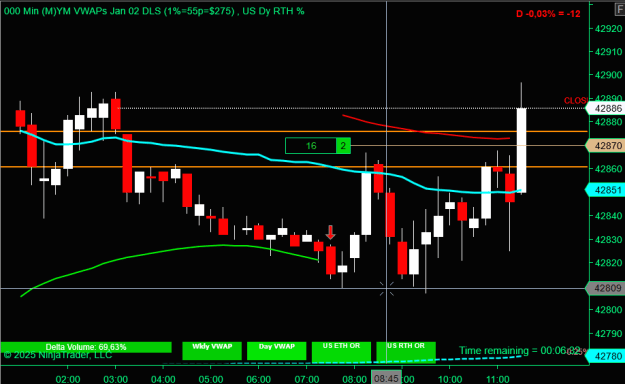This screenshot has height=384, width=625.
Task: Click the US RTH OR button
Action: (x=406, y=351)
